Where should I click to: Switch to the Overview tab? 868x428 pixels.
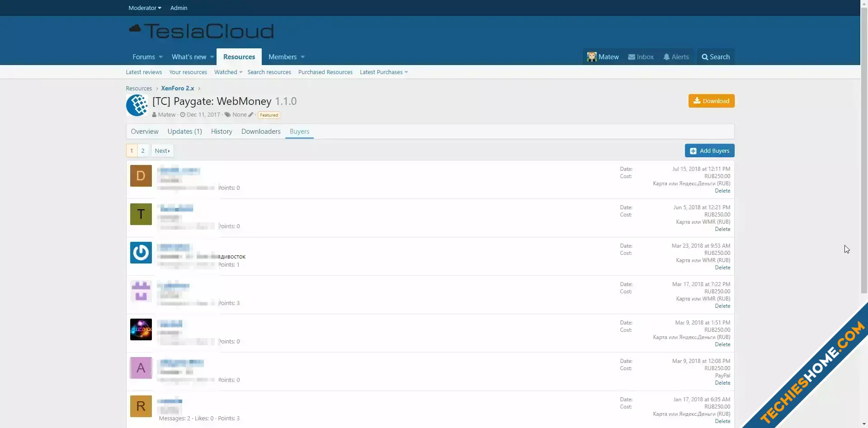pyautogui.click(x=145, y=132)
